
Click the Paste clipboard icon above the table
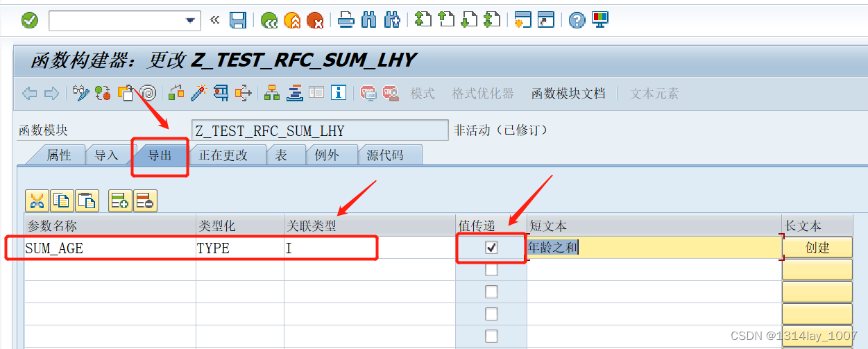(x=87, y=201)
